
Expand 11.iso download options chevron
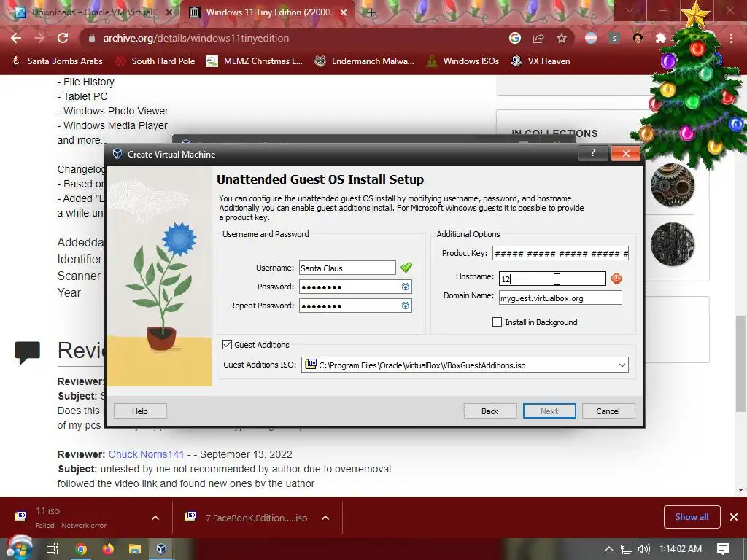pos(155,518)
